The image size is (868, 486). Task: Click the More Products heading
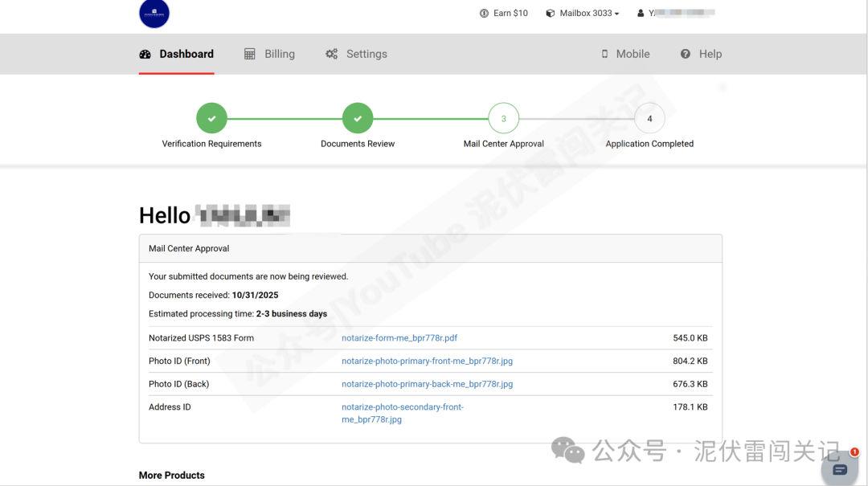coord(172,476)
